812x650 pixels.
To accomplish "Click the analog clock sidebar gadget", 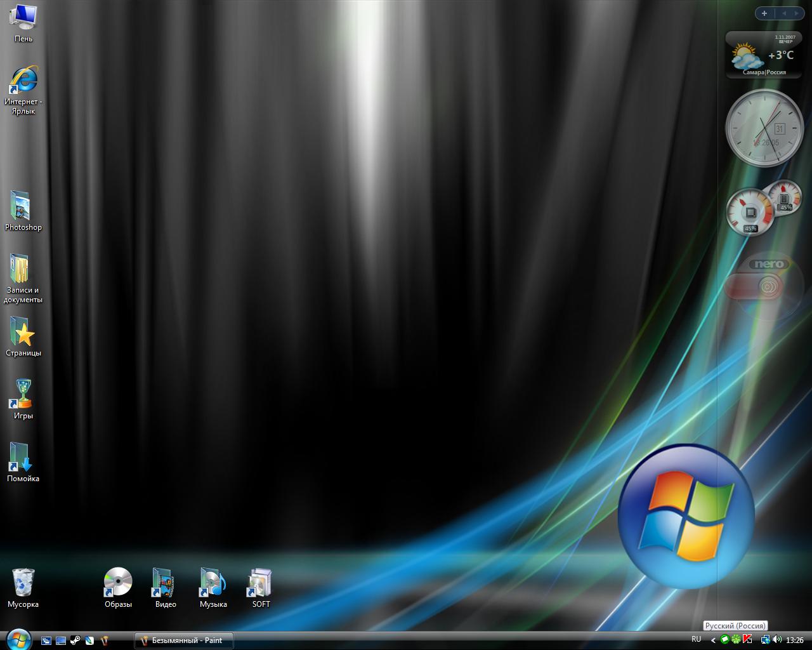I will 764,128.
